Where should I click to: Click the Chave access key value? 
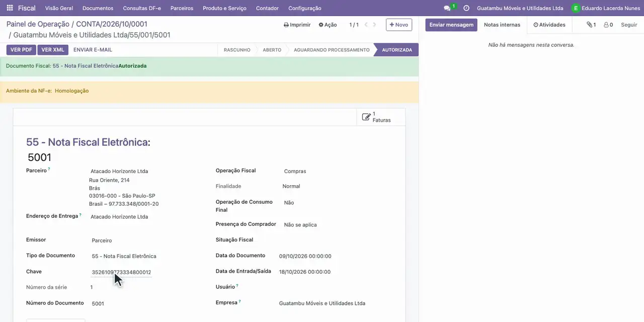coord(121,272)
